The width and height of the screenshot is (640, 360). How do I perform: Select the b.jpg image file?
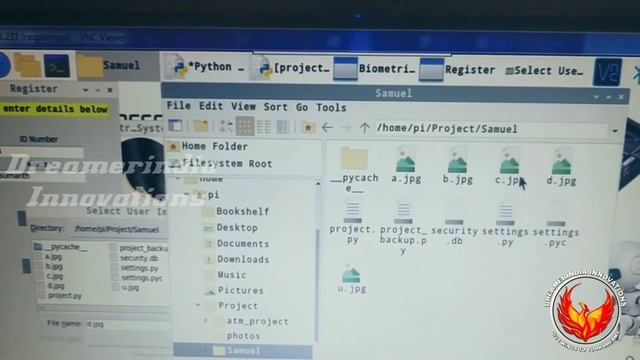458,166
